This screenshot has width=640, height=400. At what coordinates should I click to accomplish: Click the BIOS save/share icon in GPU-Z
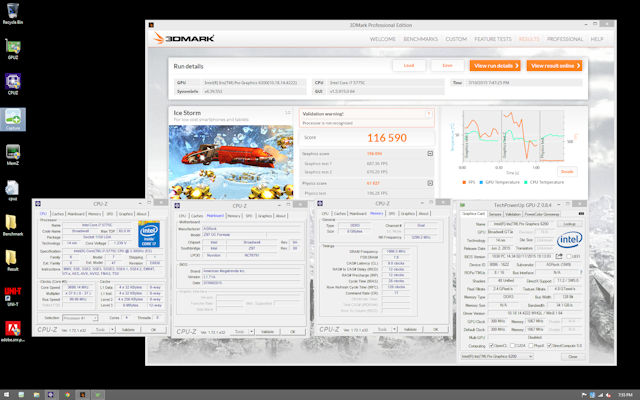tap(559, 256)
